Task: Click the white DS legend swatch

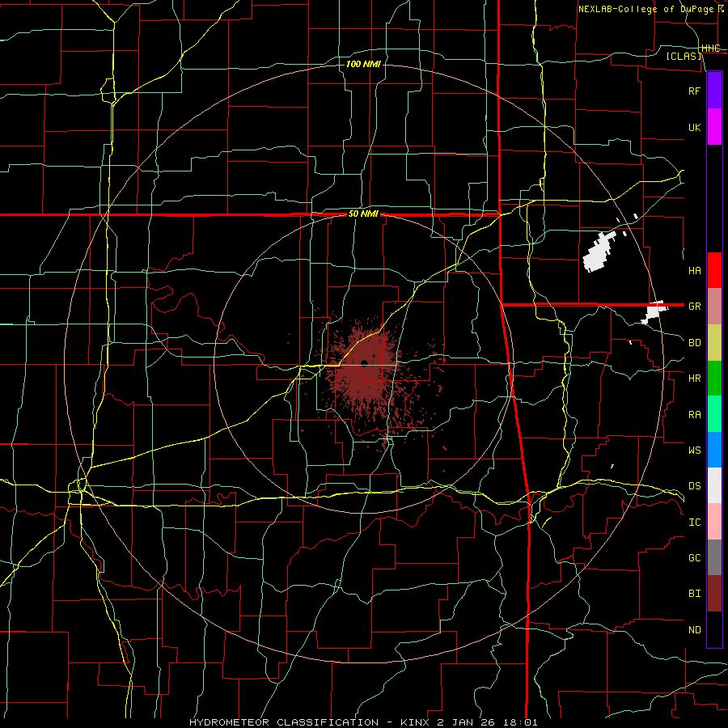Action: [x=714, y=485]
